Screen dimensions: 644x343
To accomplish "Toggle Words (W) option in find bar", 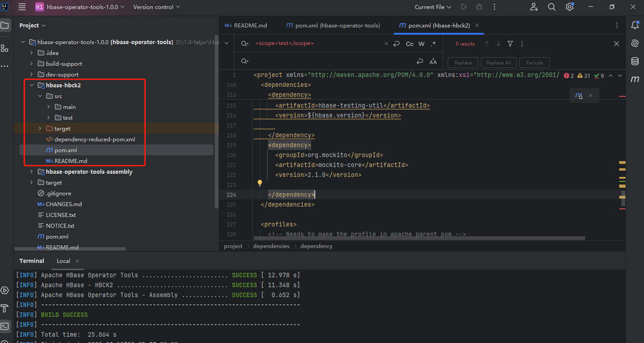I will (422, 44).
